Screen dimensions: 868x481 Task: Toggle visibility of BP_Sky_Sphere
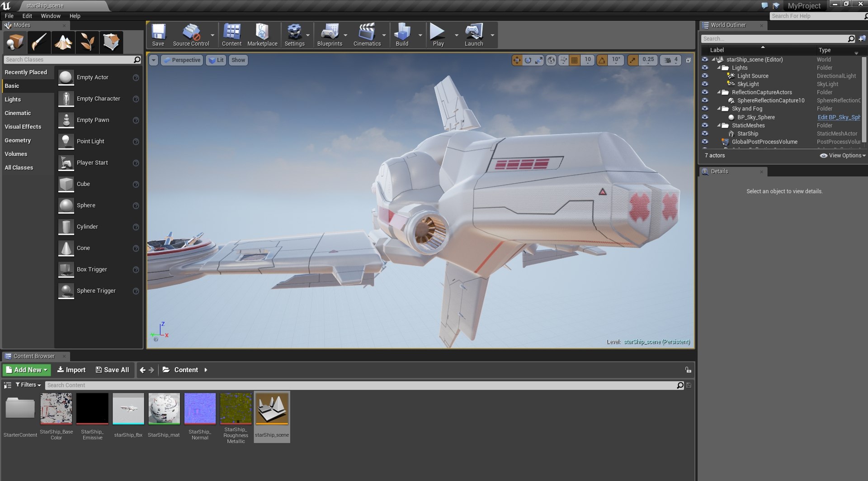[705, 117]
